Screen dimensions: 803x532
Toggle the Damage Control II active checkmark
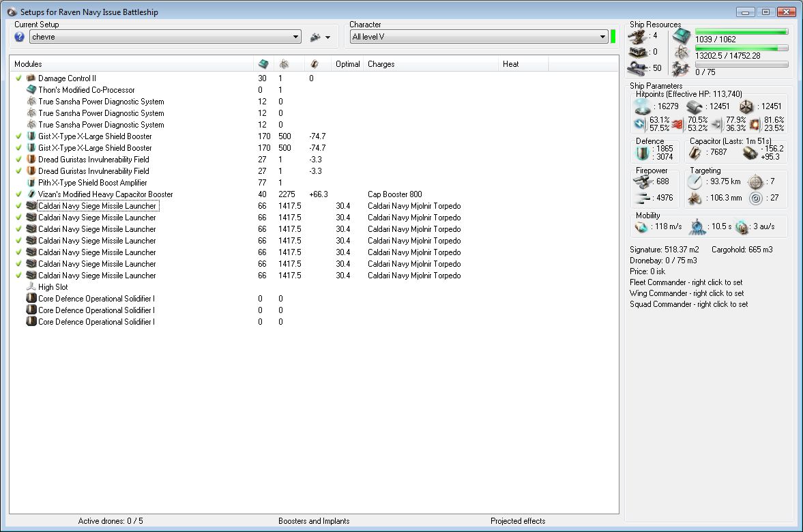[x=19, y=78]
